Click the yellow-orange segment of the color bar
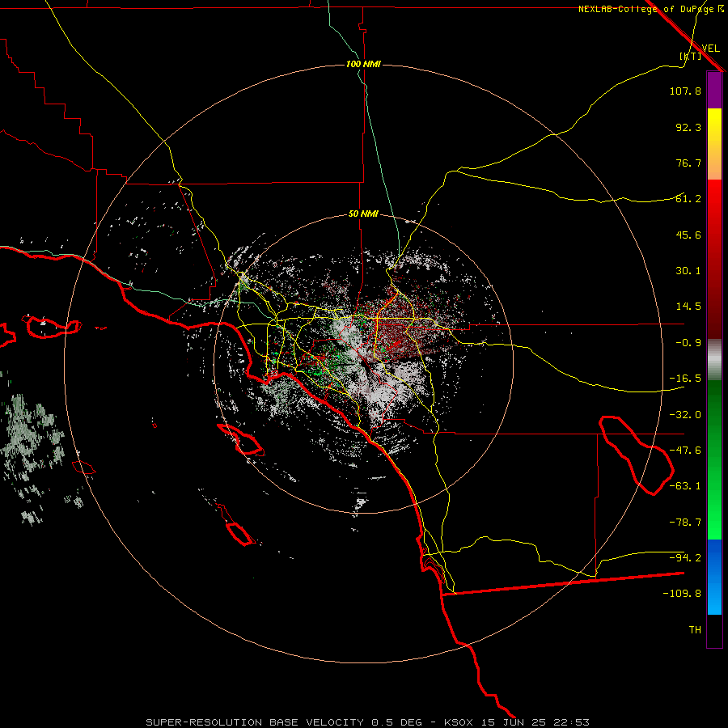 tap(714, 144)
